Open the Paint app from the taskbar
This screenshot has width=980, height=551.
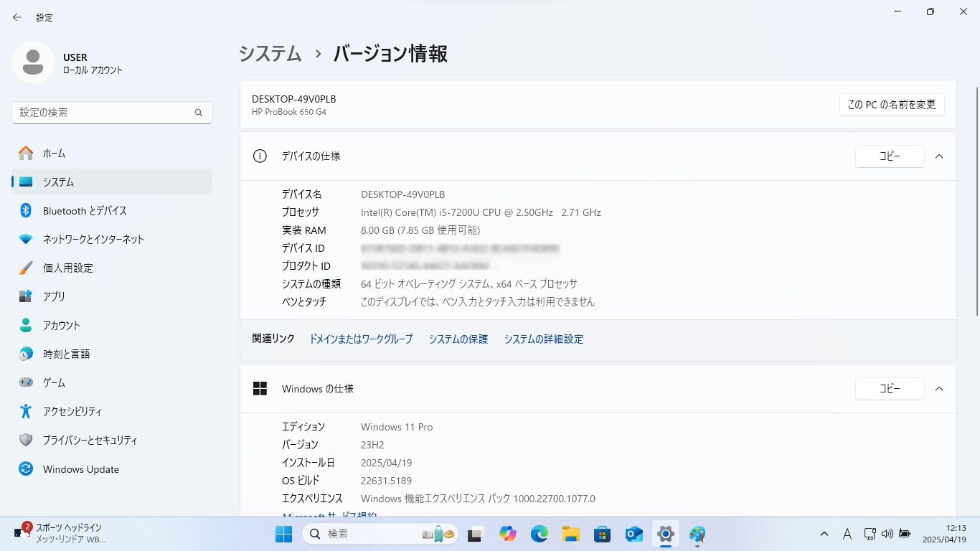[697, 534]
